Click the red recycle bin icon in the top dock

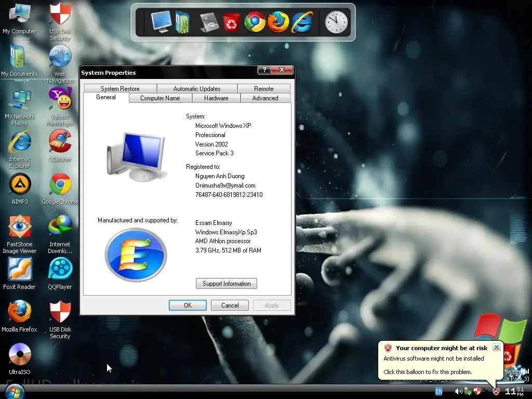pyautogui.click(x=231, y=22)
